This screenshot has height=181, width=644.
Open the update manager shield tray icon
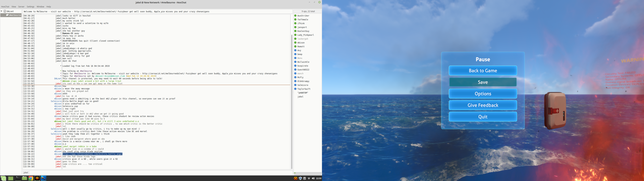tap(300, 178)
